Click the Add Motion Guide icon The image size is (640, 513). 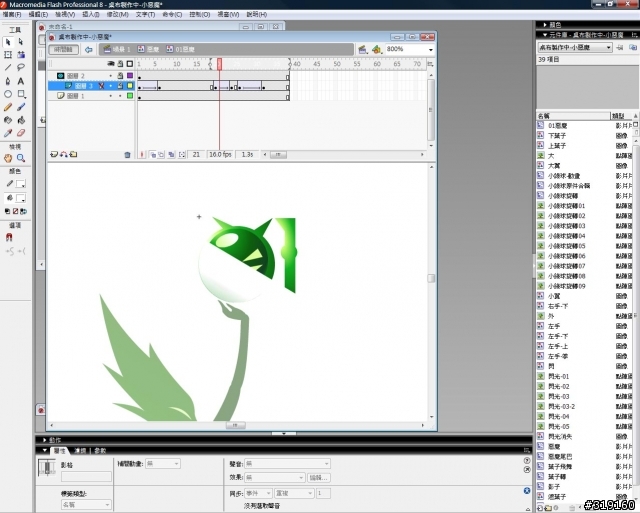(64, 154)
